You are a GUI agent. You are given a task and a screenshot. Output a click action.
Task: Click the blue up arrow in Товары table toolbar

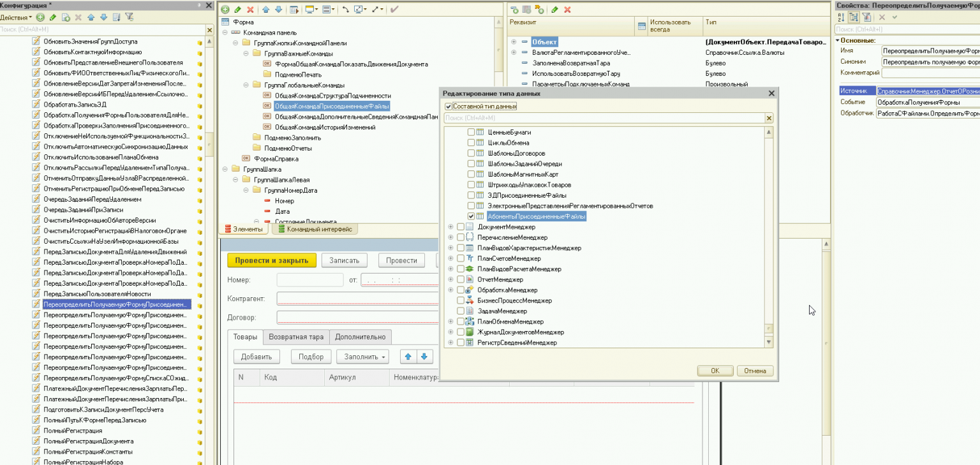pos(408,357)
